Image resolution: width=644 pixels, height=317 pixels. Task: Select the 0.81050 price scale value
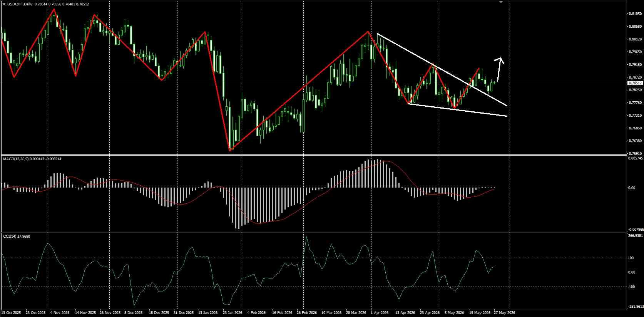635,14
